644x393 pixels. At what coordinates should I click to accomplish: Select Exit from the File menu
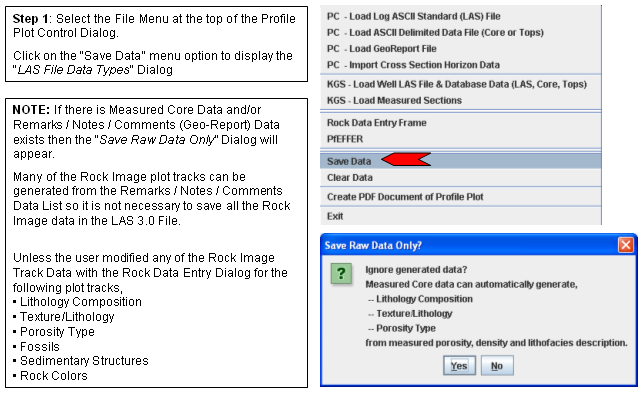(x=460, y=216)
